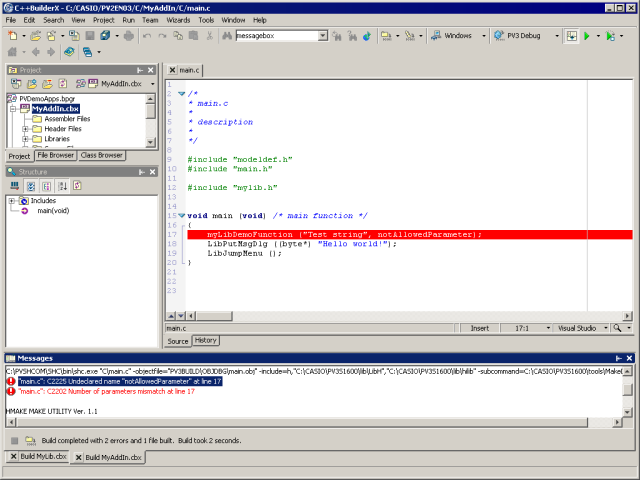
Task: Click Add files icon in Project pane
Action: (32, 84)
